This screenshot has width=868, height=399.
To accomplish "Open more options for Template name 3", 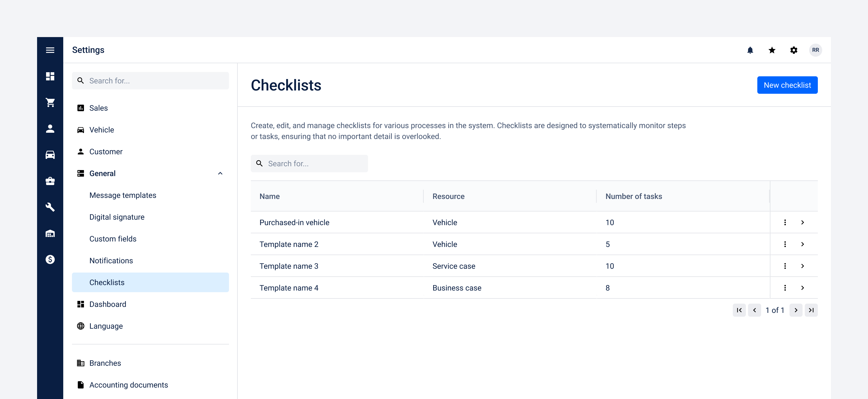I will pos(785,266).
